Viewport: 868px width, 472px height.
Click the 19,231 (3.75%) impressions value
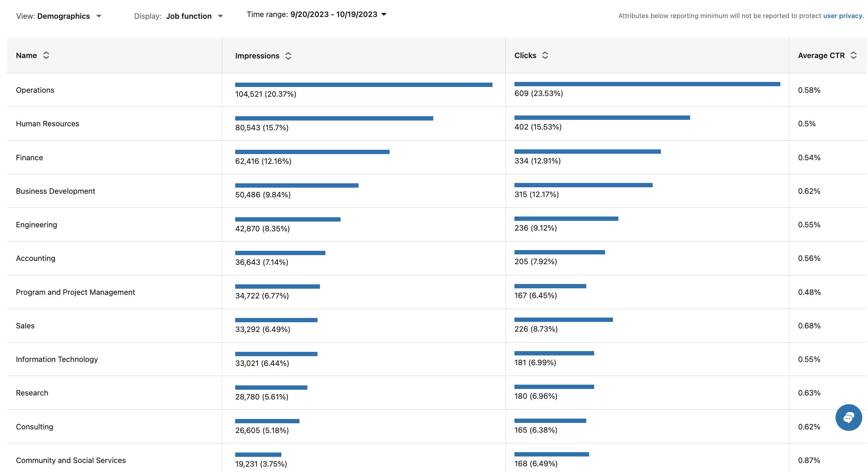point(261,464)
